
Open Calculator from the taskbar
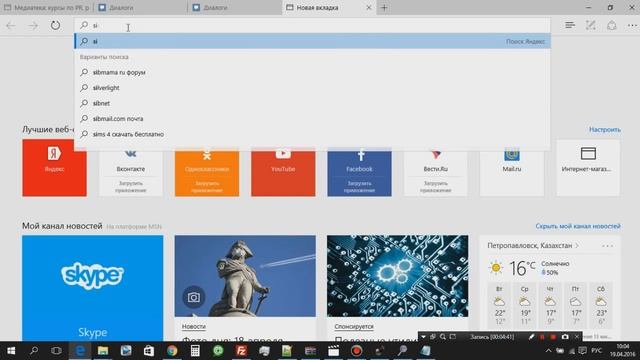tap(195, 351)
